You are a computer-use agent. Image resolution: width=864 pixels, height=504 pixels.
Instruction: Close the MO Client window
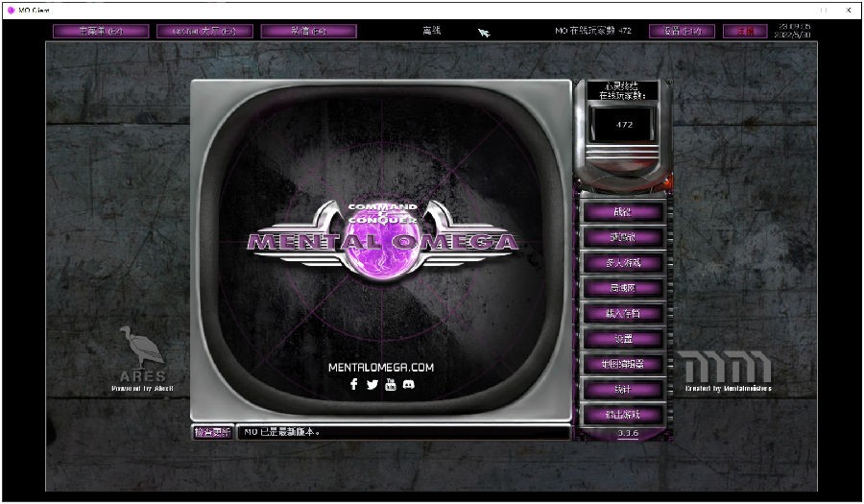click(849, 10)
